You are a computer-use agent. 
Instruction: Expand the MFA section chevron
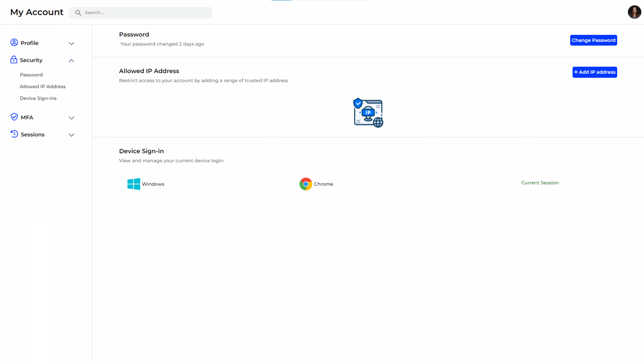(72, 118)
